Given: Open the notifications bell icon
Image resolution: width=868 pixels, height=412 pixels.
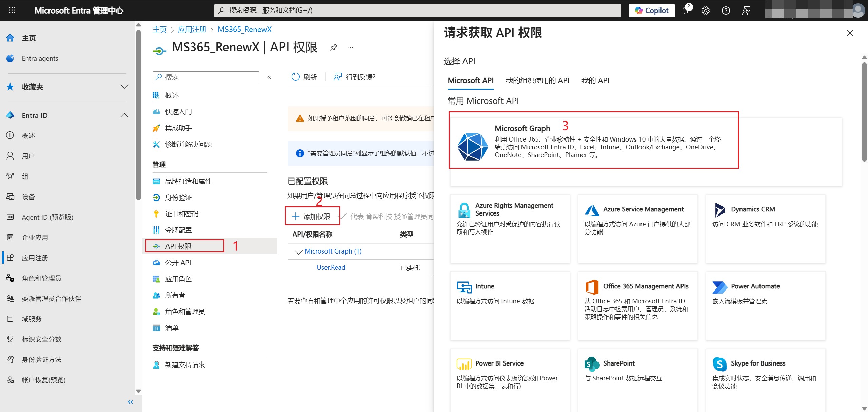Looking at the screenshot, I should pyautogui.click(x=686, y=11).
